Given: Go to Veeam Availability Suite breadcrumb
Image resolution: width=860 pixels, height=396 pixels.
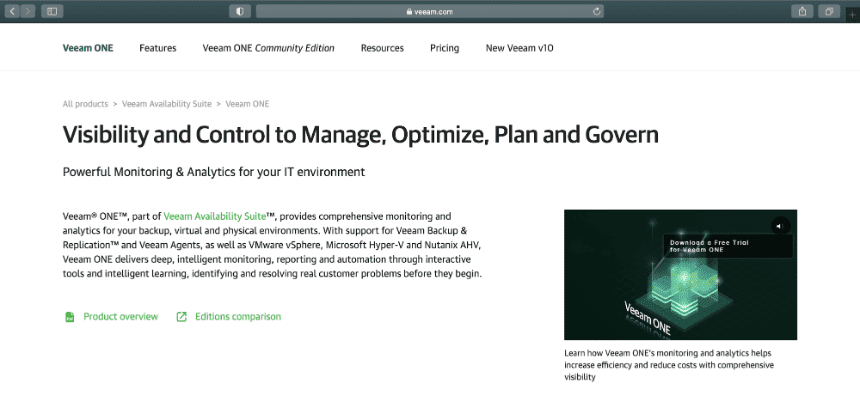Looking at the screenshot, I should [x=167, y=104].
